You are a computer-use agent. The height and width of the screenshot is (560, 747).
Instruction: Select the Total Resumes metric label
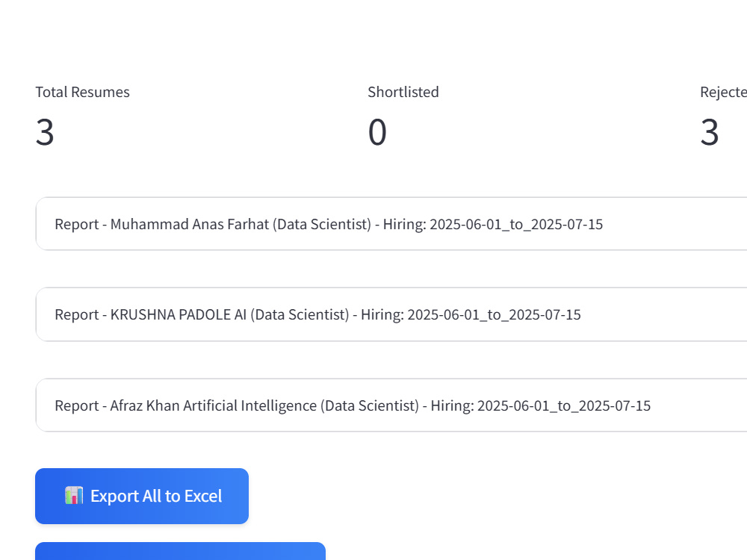[82, 92]
